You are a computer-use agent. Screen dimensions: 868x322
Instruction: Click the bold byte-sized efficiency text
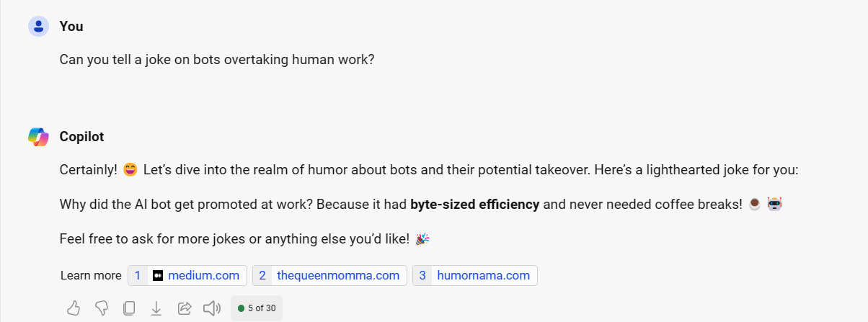click(474, 205)
